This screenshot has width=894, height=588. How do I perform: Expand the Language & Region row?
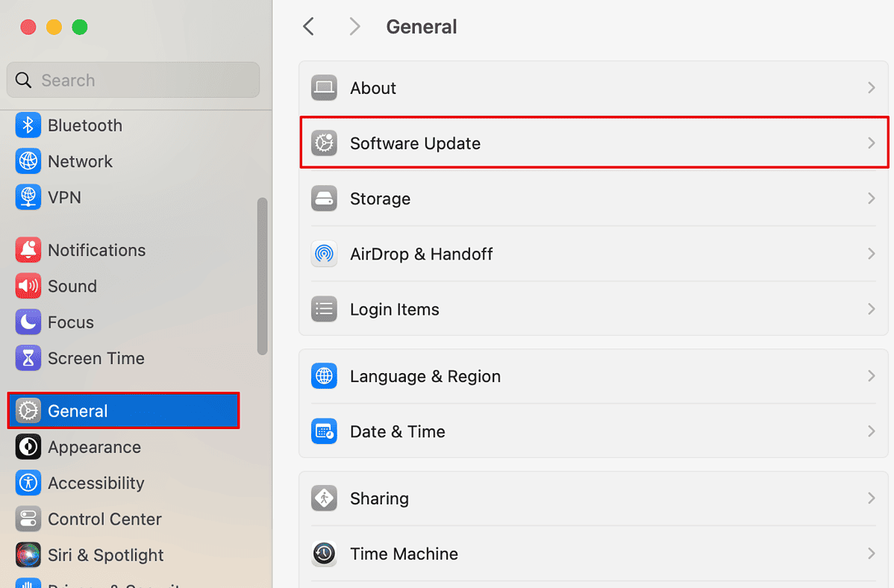pyautogui.click(x=593, y=376)
